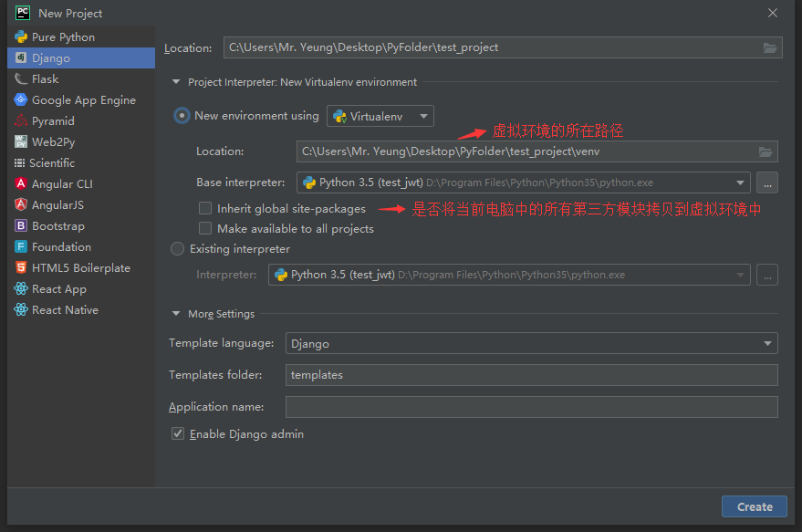
Task: Close the New Project dialog
Action: [772, 13]
